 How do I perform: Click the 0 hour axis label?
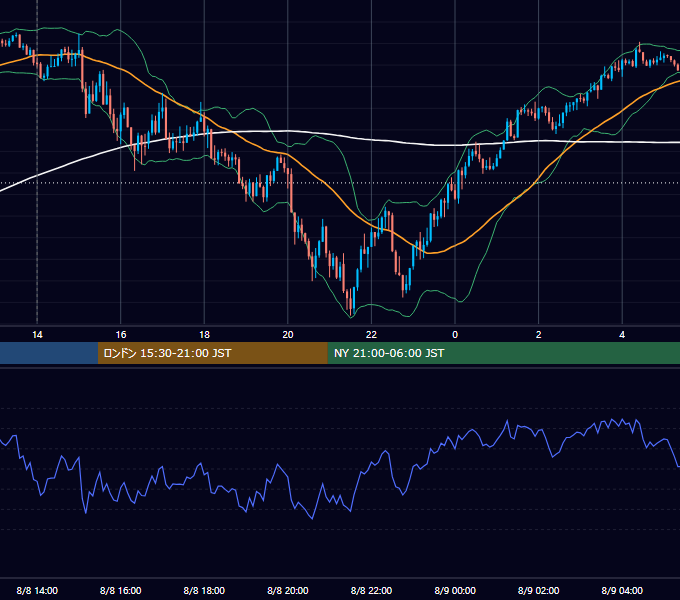pyautogui.click(x=455, y=335)
